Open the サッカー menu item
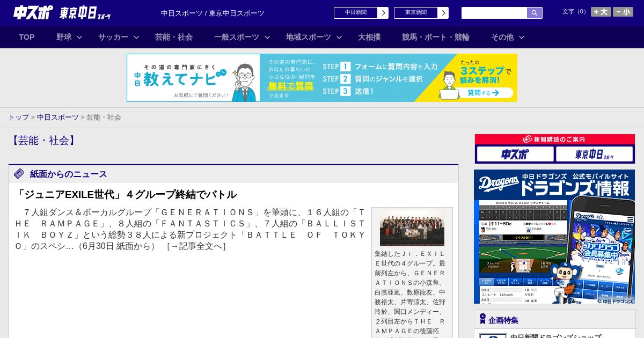 tap(113, 37)
